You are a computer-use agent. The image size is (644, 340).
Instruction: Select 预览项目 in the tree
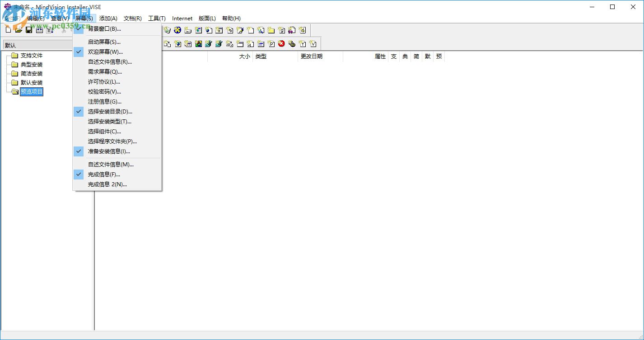(32, 92)
